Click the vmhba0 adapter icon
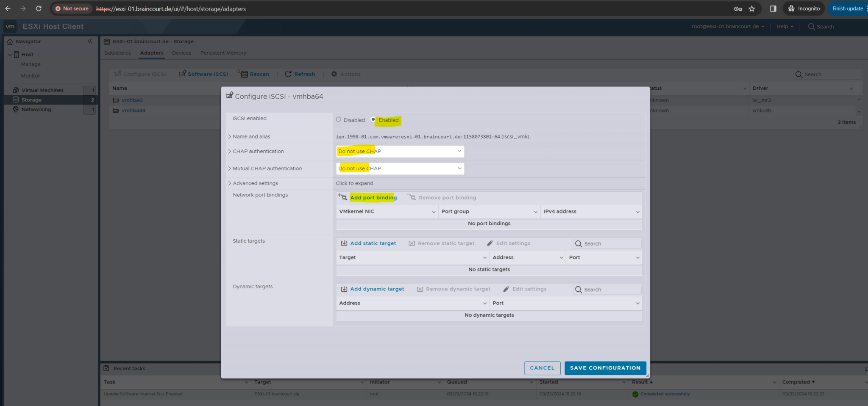This screenshot has width=868, height=406. click(116, 100)
